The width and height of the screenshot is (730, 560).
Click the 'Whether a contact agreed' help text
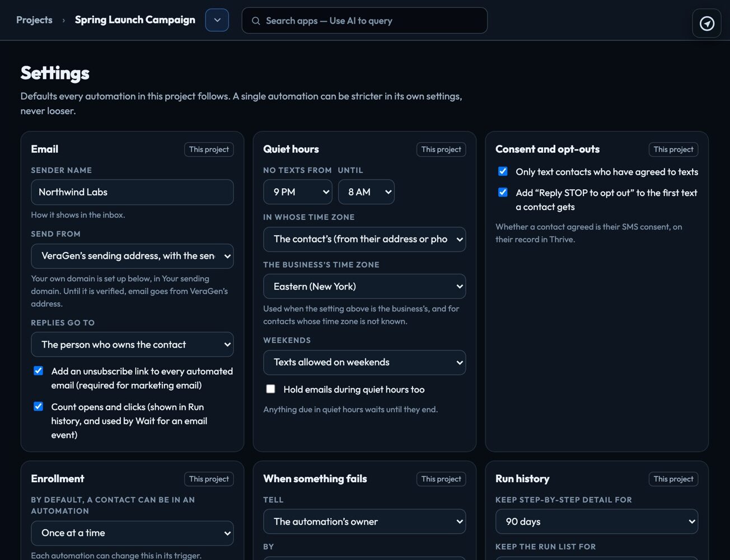[x=589, y=233]
